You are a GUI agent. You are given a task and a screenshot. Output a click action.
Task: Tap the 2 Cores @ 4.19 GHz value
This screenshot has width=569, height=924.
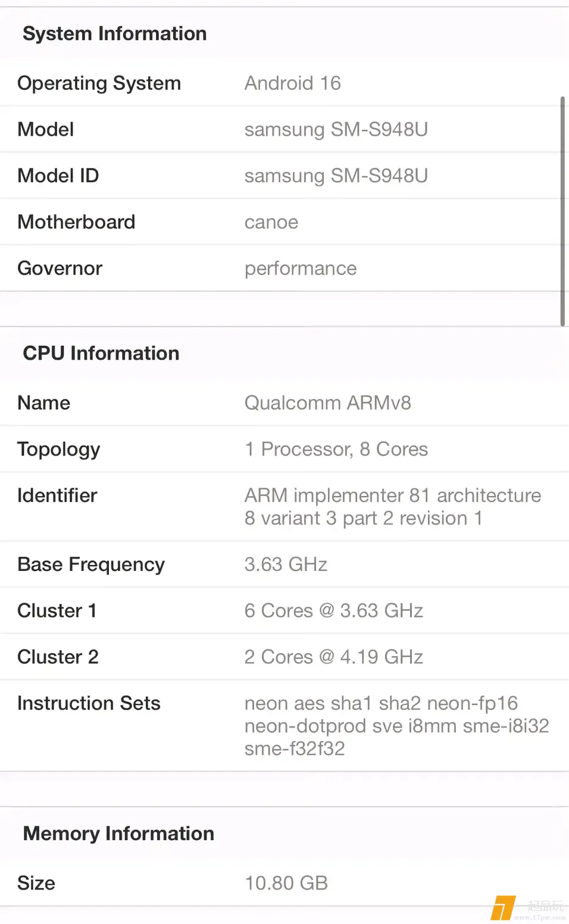333,657
